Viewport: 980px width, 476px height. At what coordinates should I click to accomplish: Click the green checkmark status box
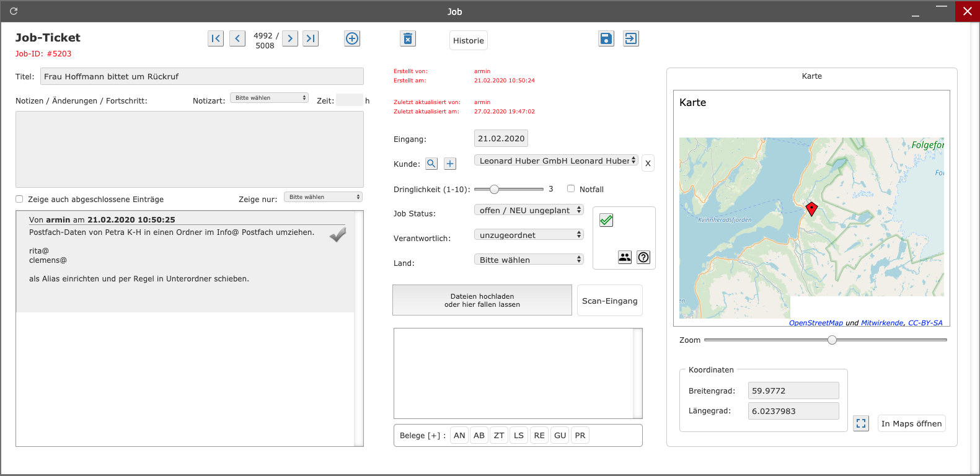606,220
